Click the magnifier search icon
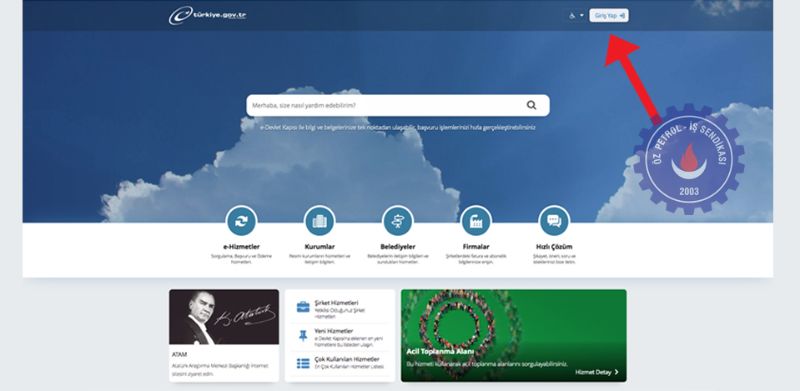This screenshot has width=800, height=391. [x=531, y=105]
